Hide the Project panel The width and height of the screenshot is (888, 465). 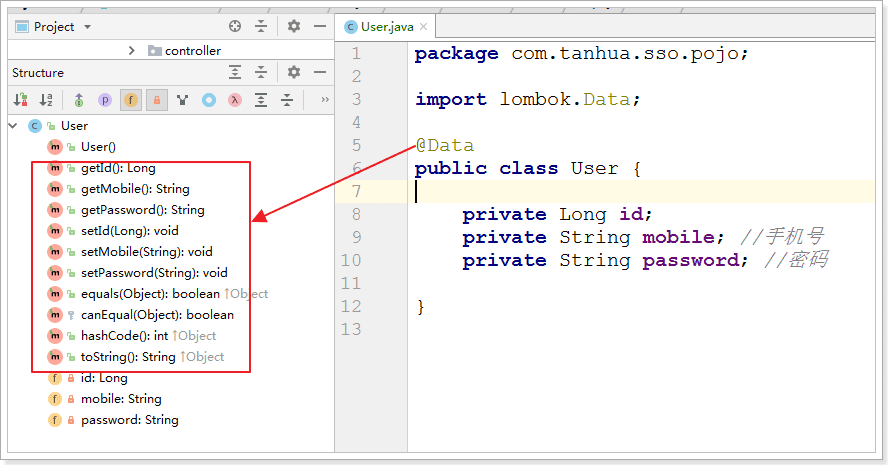tap(320, 26)
